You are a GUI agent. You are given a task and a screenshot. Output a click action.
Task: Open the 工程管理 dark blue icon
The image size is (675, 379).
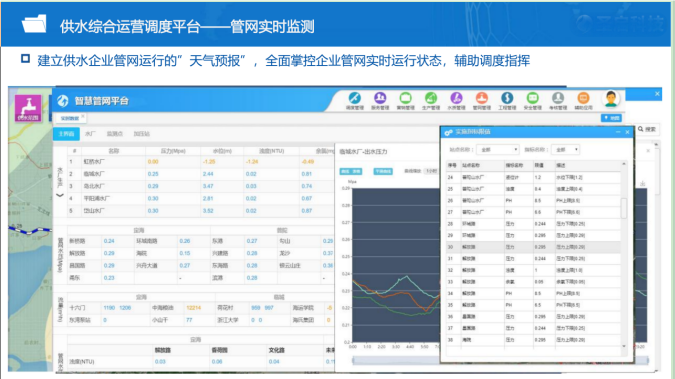coord(507,99)
